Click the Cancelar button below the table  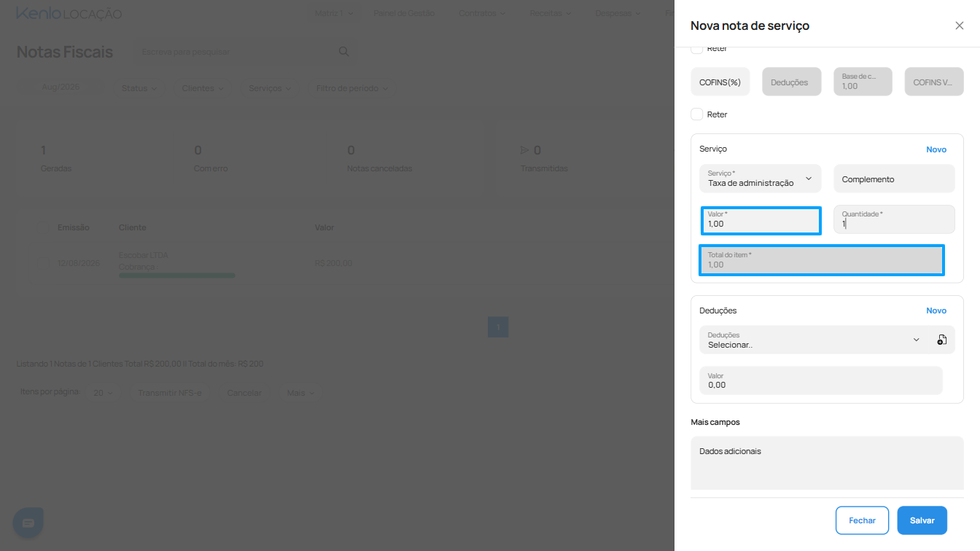tap(244, 393)
